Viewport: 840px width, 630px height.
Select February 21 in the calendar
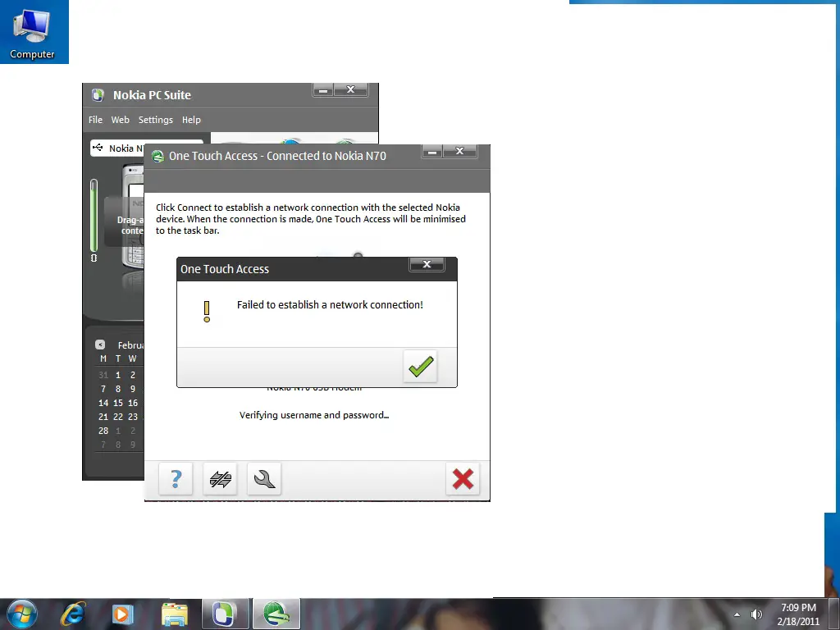tap(103, 417)
